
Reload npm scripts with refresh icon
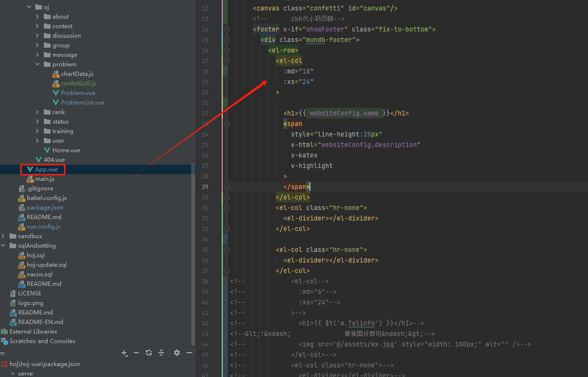(149, 353)
